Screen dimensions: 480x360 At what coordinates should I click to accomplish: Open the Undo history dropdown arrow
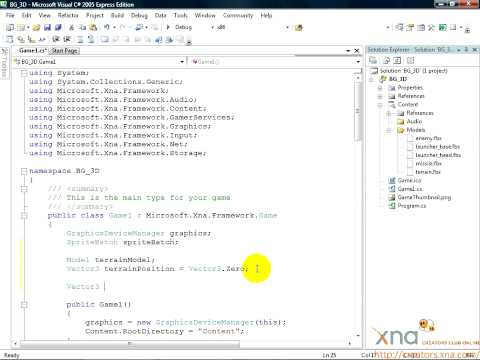coord(114,27)
